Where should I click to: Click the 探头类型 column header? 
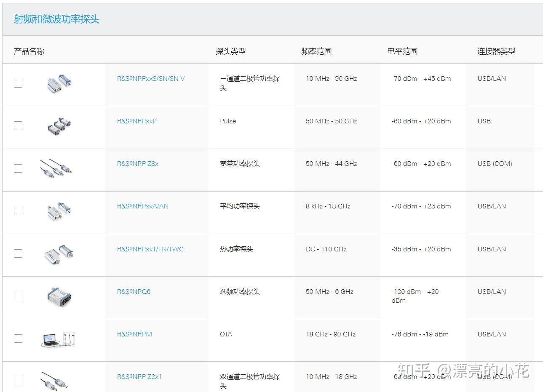[231, 51]
